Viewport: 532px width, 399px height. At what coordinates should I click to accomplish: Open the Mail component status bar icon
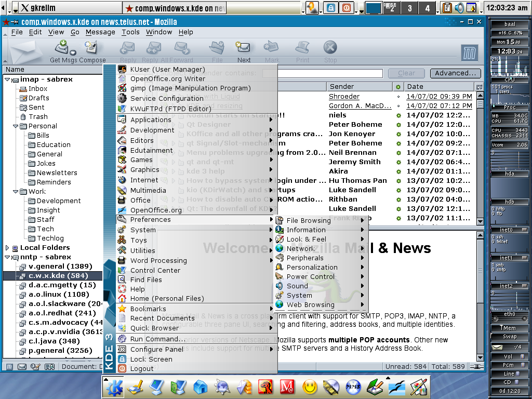click(x=22, y=367)
